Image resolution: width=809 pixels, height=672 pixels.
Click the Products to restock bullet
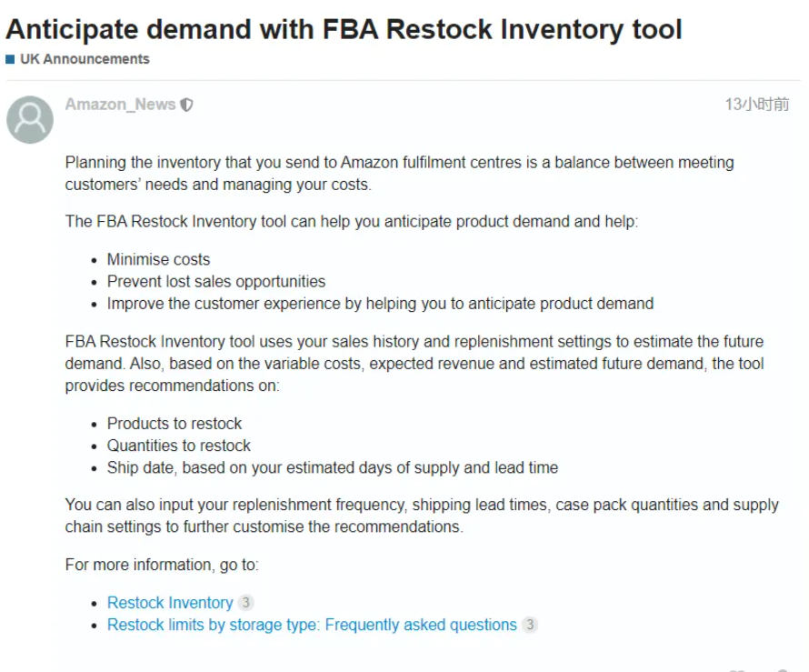point(175,423)
